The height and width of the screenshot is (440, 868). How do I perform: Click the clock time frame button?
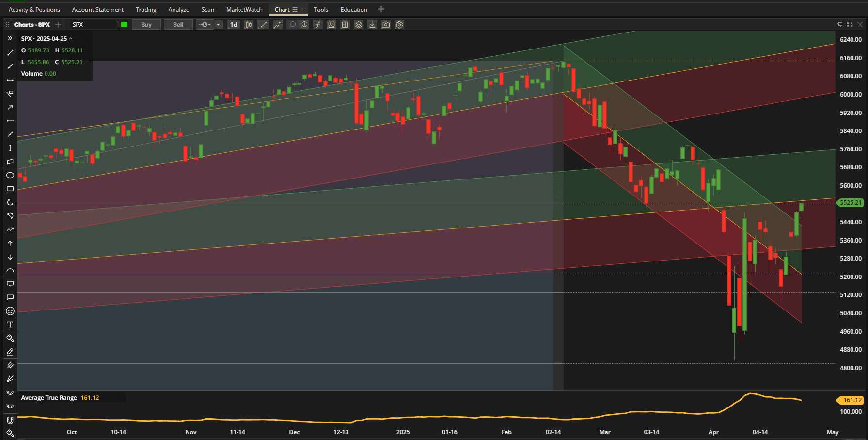pos(205,25)
